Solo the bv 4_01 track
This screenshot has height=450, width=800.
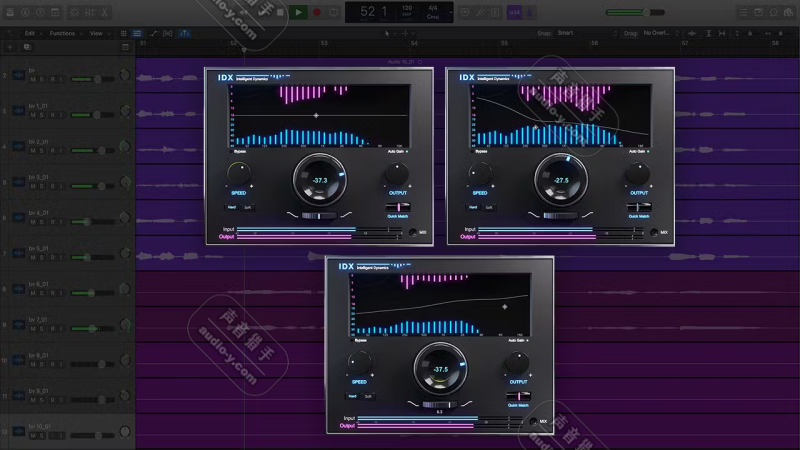tap(43, 222)
